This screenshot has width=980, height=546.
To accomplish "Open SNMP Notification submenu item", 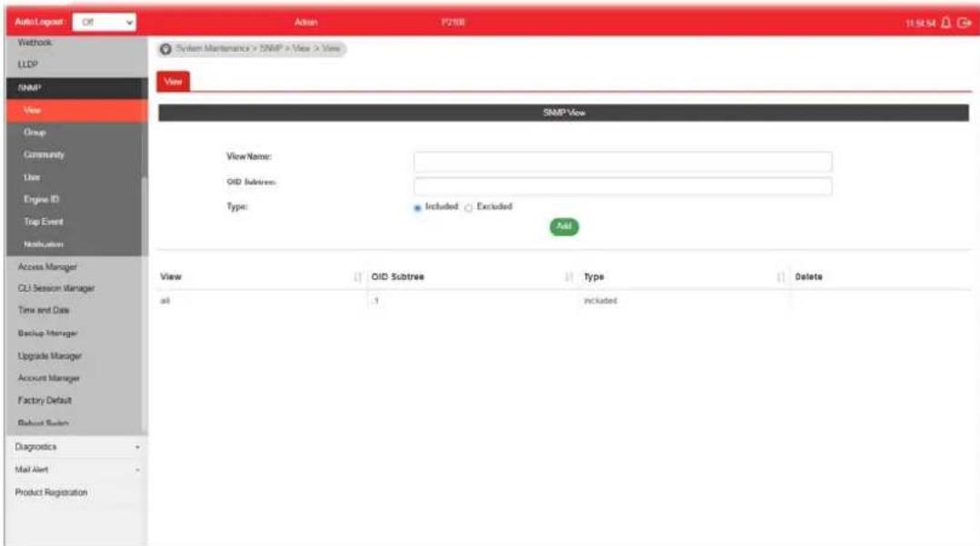I will pos(77,244).
